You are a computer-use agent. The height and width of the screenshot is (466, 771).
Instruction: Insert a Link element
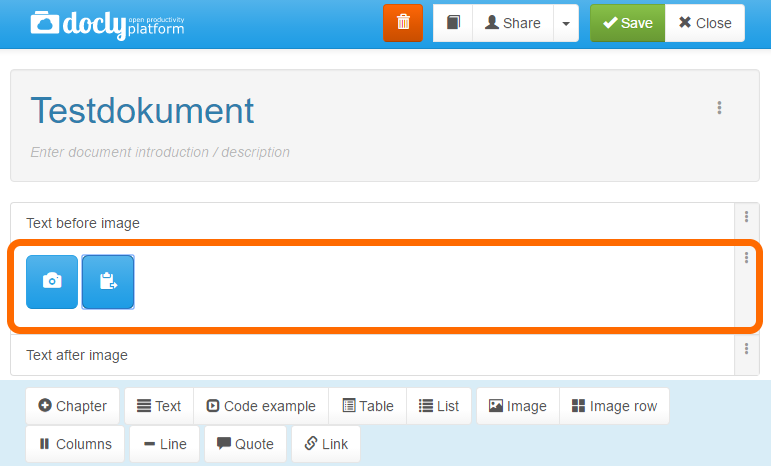[326, 444]
